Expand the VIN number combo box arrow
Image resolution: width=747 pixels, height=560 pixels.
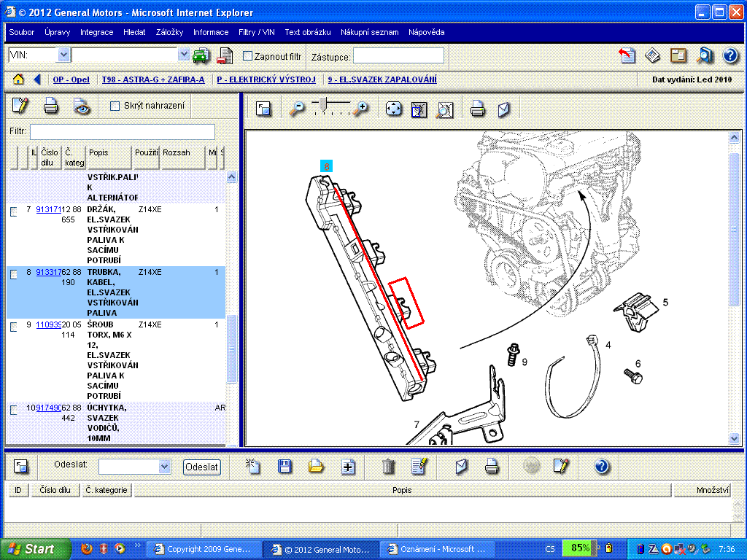point(184,55)
